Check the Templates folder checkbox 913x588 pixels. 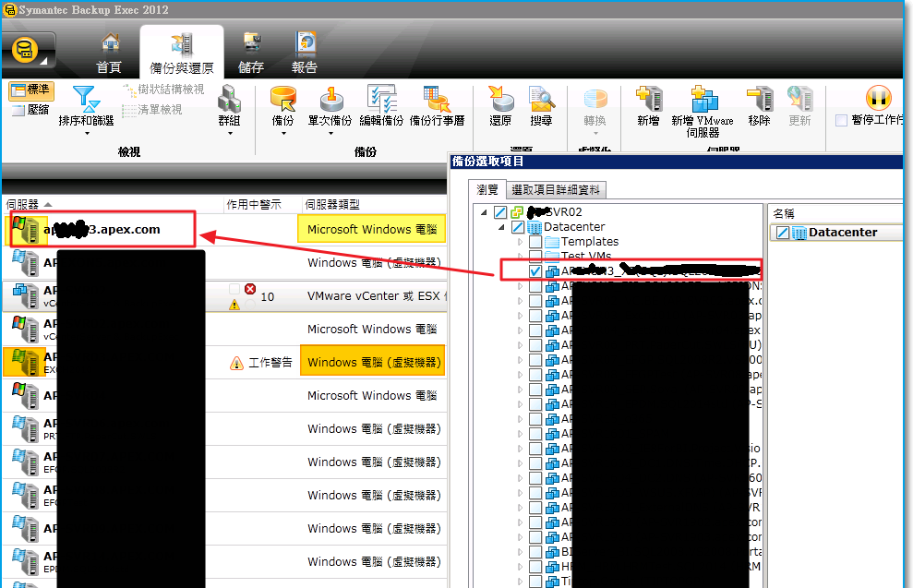click(x=535, y=242)
